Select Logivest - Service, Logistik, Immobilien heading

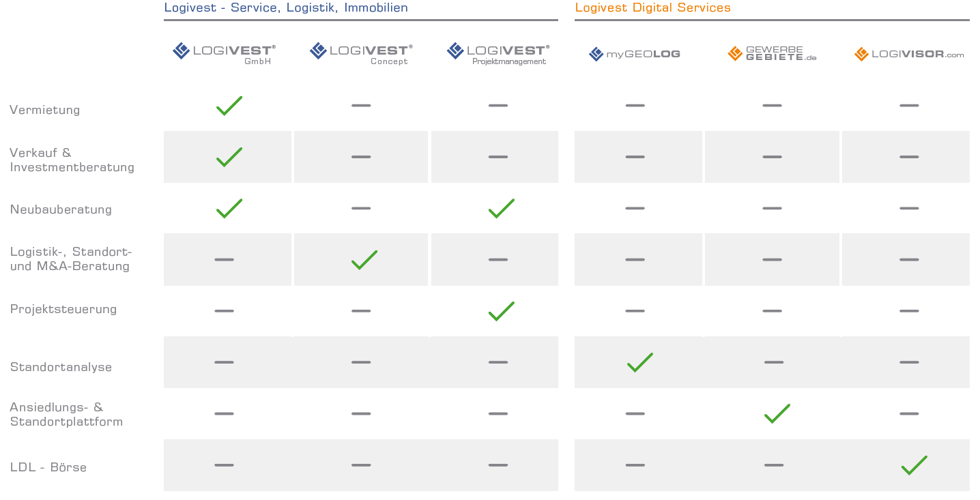[286, 8]
